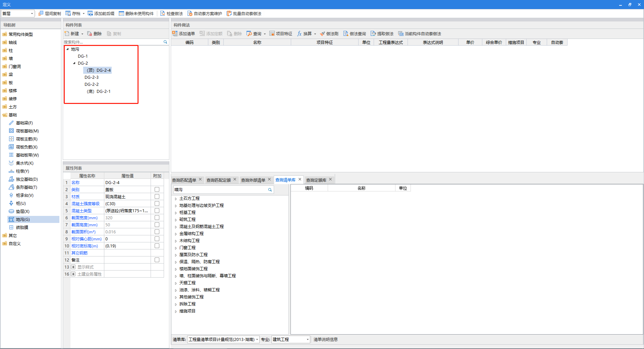Click the 层间复制 toolbar icon
644x349 pixels.
point(41,13)
